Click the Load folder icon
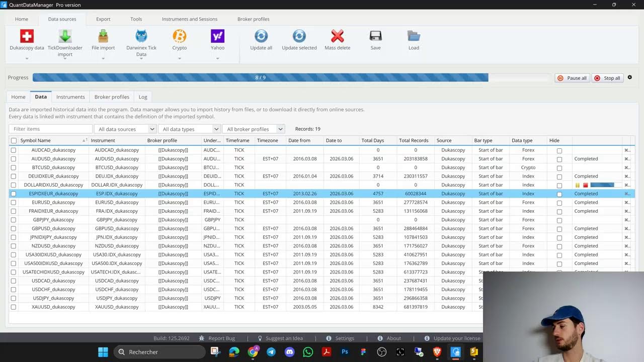 (x=414, y=36)
